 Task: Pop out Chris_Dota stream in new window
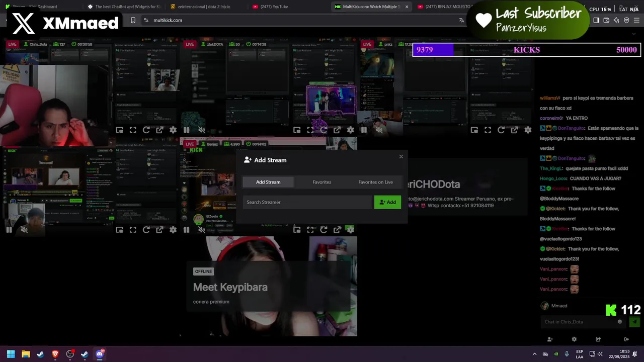tap(159, 130)
